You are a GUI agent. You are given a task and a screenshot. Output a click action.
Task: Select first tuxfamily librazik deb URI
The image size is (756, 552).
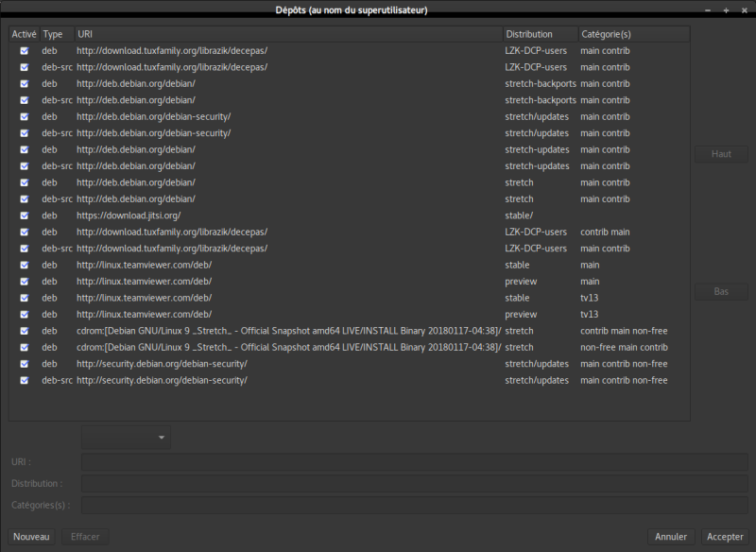pyautogui.click(x=172, y=51)
